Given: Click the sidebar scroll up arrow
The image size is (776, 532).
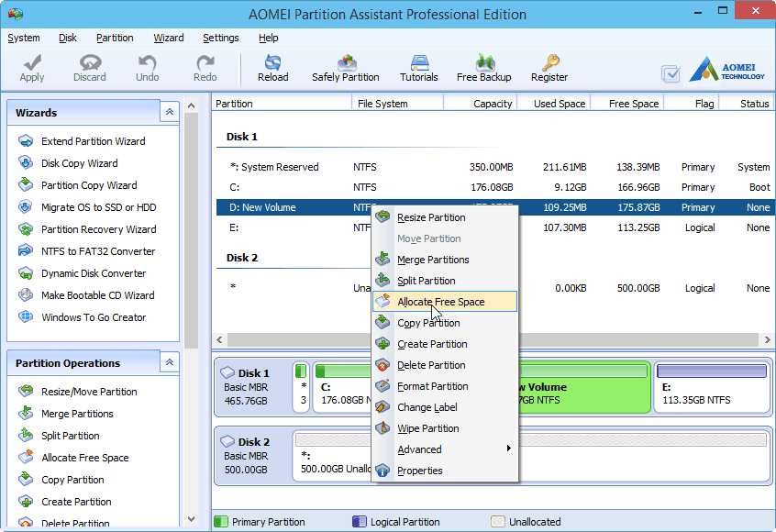Looking at the screenshot, I should [192, 105].
